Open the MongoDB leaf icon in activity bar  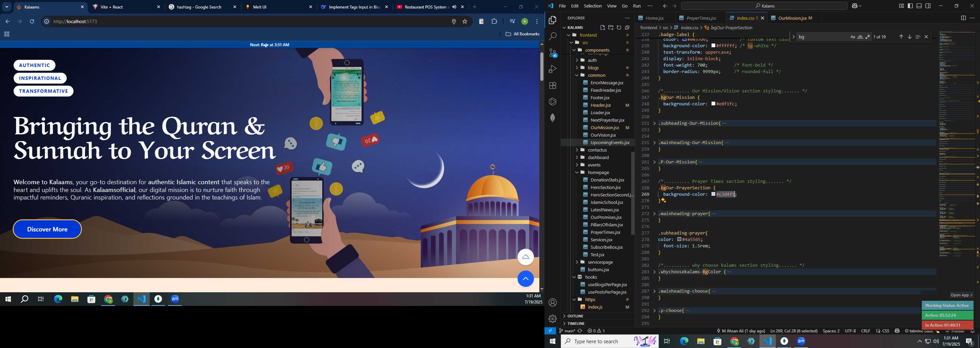pyautogui.click(x=552, y=118)
